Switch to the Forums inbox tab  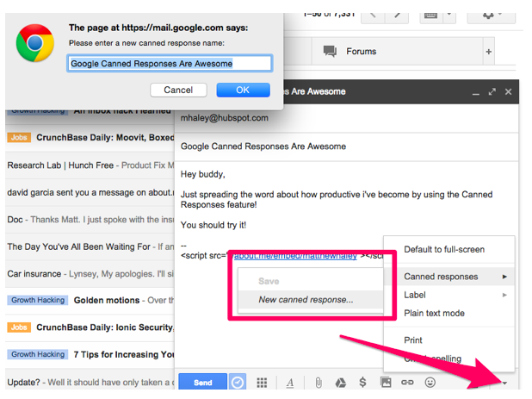[x=397, y=52]
